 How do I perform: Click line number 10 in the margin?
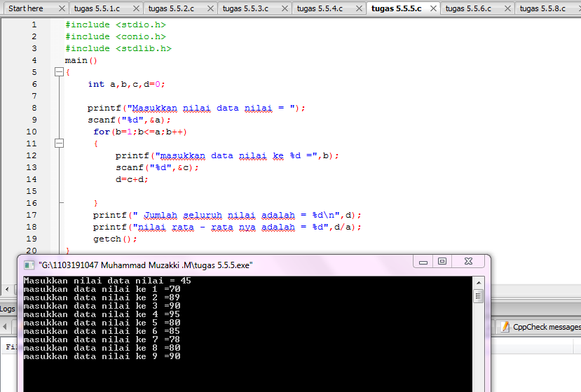coord(32,132)
